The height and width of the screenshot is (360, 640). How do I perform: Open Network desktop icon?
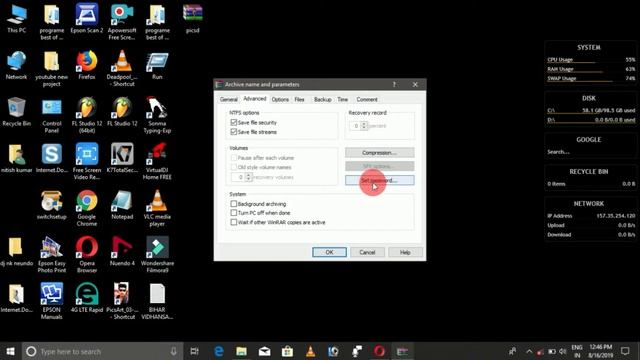point(16,65)
